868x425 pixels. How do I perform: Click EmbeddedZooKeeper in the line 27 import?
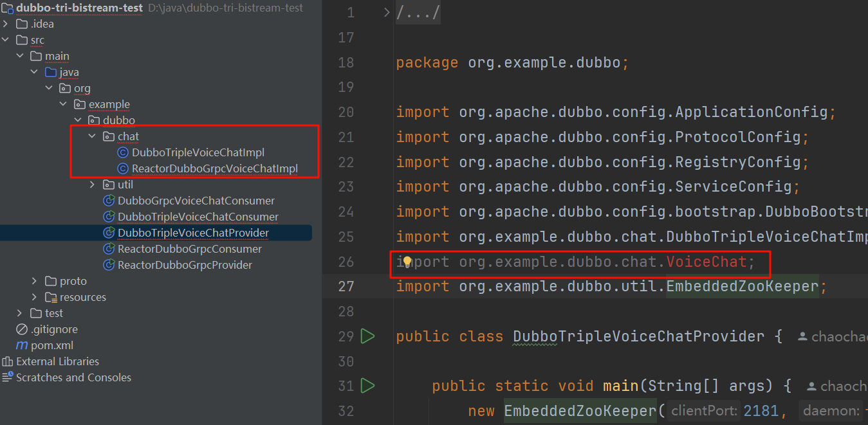(x=742, y=286)
